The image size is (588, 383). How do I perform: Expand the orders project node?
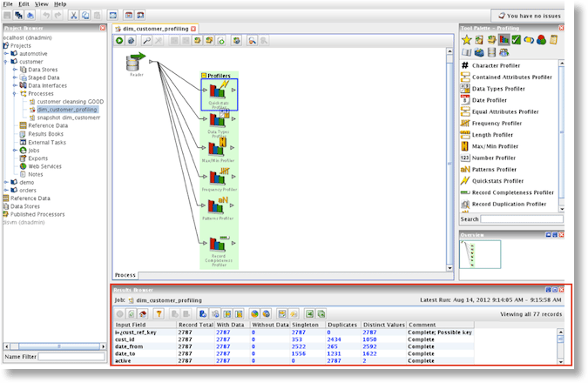pyautogui.click(x=6, y=191)
